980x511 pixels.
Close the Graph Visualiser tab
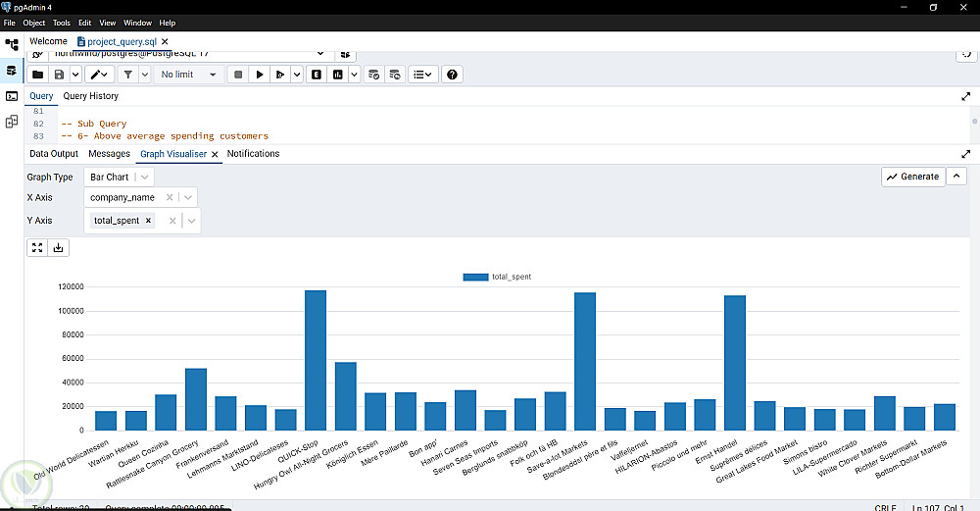pos(215,155)
